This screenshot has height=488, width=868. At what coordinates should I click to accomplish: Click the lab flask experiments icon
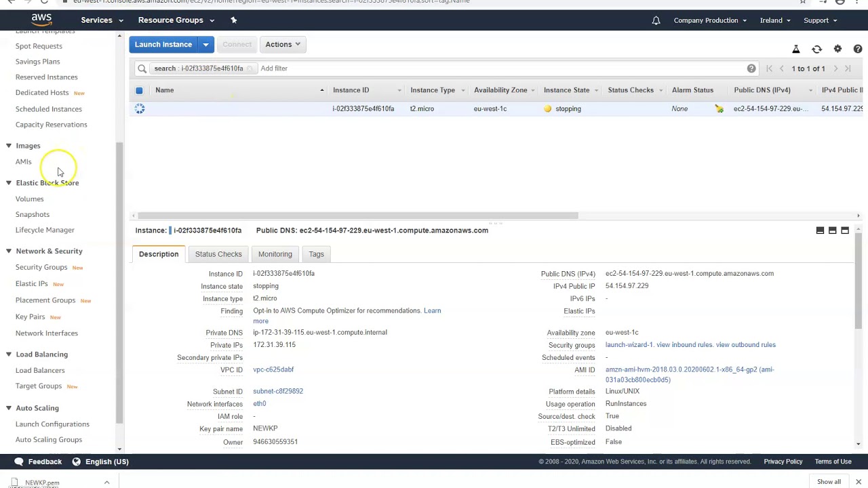796,49
